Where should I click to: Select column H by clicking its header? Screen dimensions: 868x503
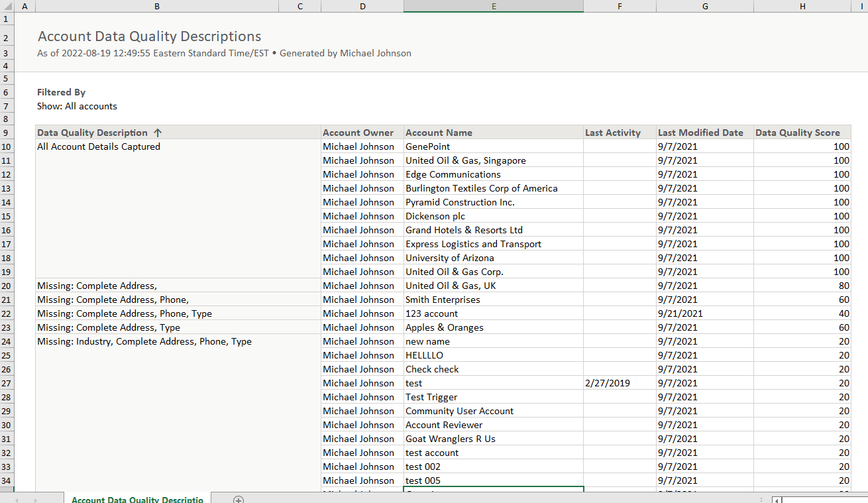click(802, 6)
